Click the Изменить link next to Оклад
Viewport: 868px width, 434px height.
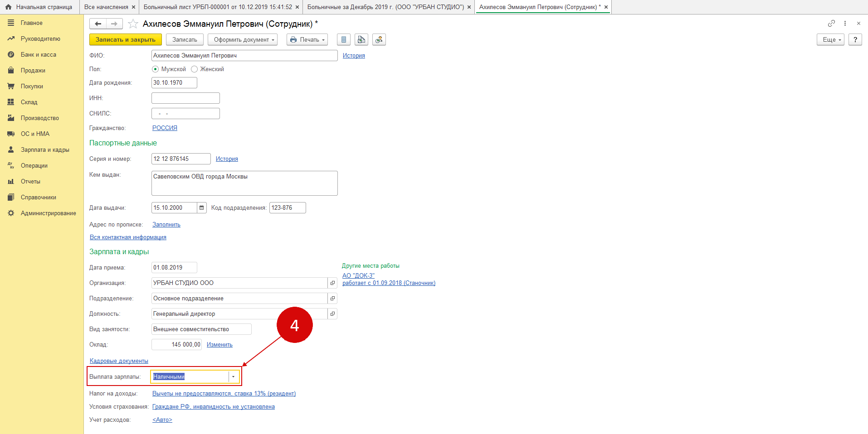pos(219,345)
